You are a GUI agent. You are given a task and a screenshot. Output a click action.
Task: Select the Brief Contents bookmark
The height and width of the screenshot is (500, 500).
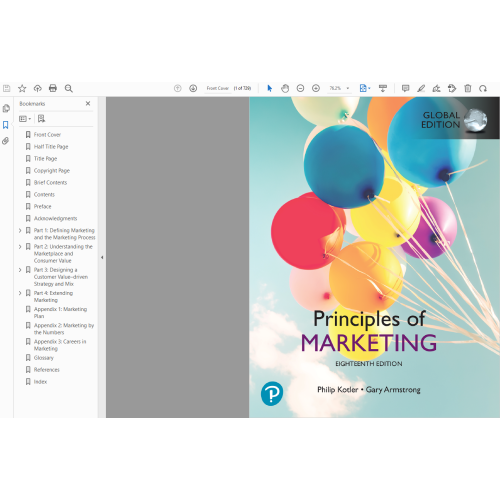click(50, 183)
